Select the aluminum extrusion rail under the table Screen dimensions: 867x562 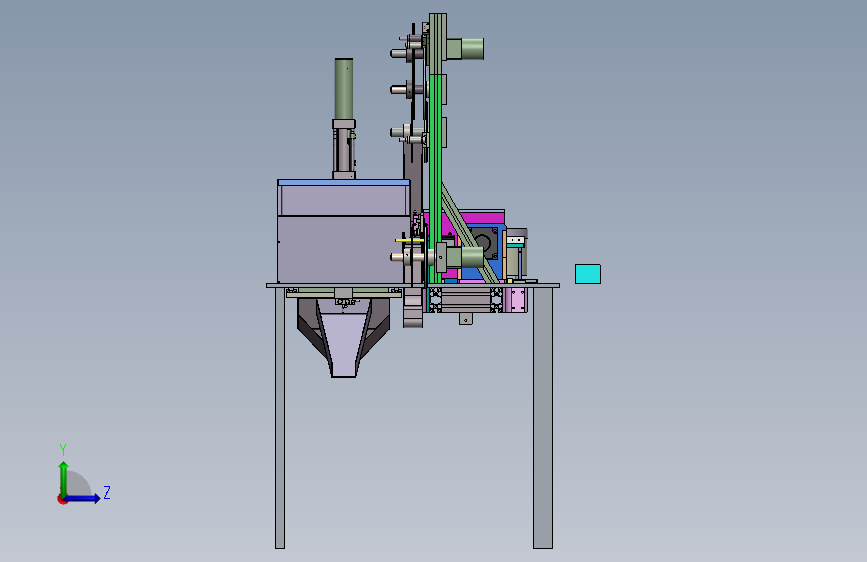[x=466, y=300]
